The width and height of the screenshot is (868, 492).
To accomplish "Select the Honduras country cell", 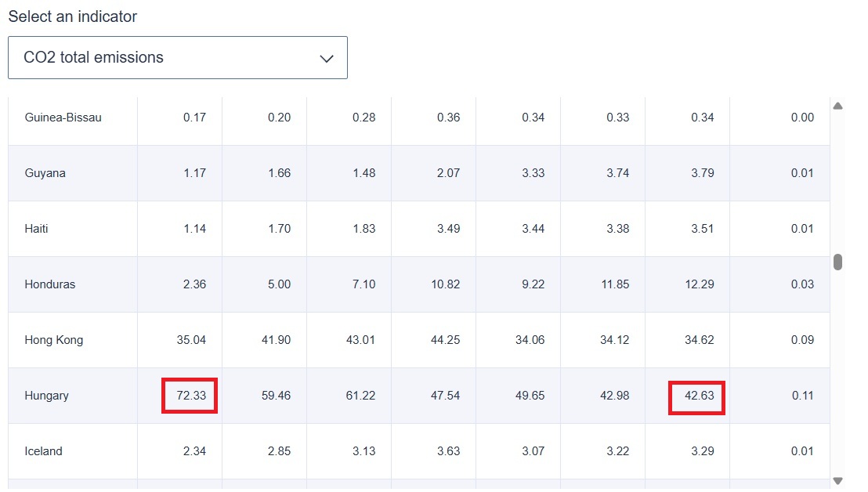I will point(50,284).
